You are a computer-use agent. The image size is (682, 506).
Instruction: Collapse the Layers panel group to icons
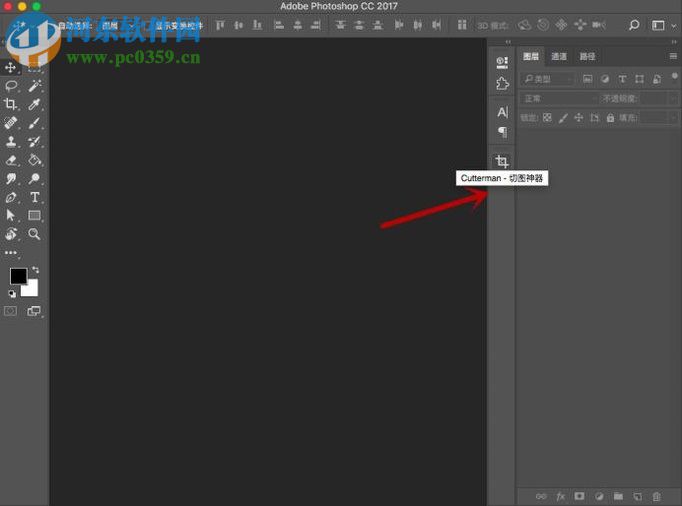pyautogui.click(x=674, y=42)
